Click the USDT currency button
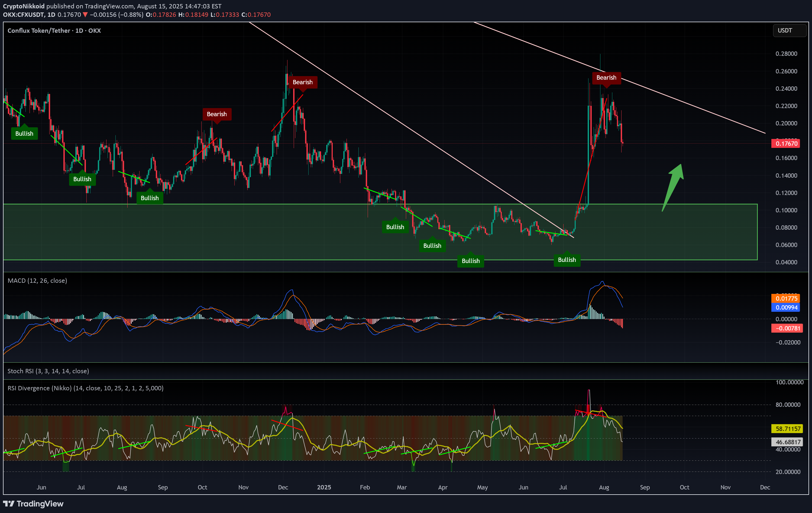This screenshot has width=812, height=513. pyautogui.click(x=790, y=31)
